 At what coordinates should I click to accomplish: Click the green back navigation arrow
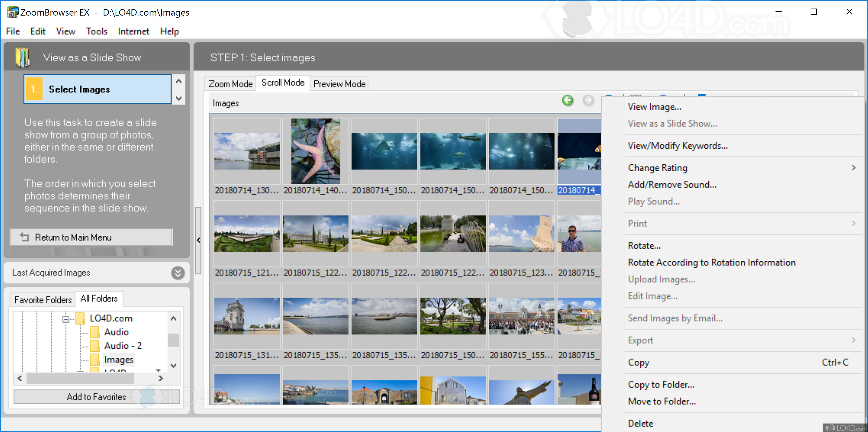tap(567, 100)
